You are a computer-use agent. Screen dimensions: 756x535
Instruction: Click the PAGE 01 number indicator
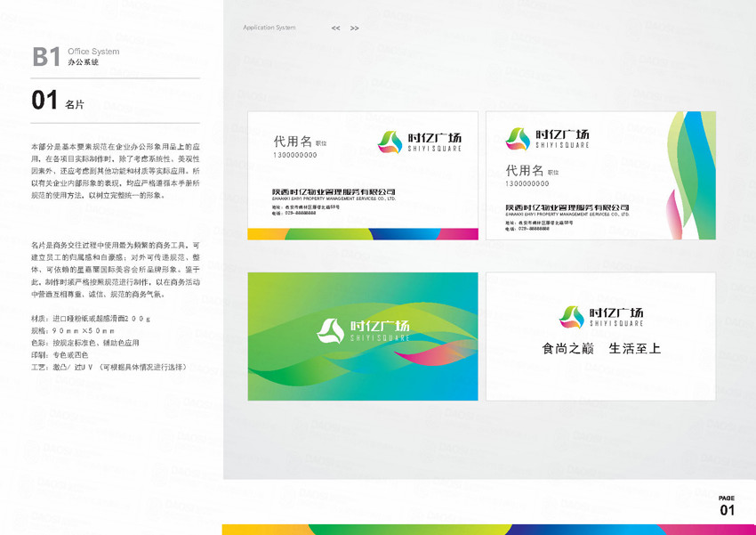(727, 507)
